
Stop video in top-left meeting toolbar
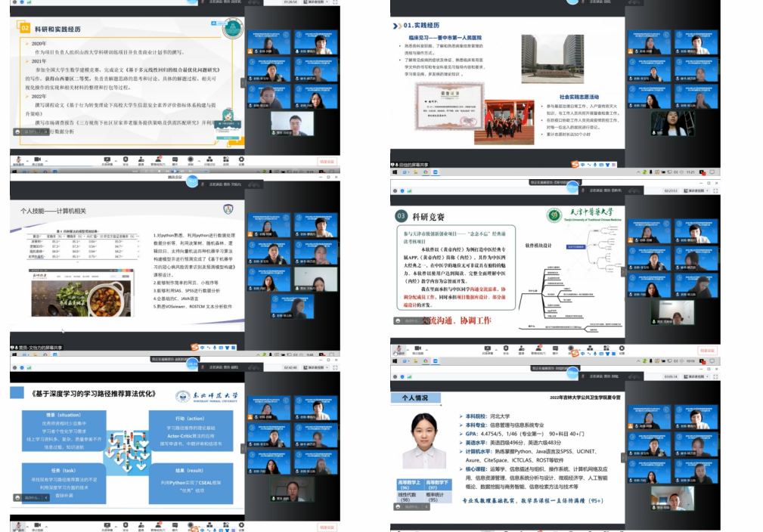coord(37,160)
